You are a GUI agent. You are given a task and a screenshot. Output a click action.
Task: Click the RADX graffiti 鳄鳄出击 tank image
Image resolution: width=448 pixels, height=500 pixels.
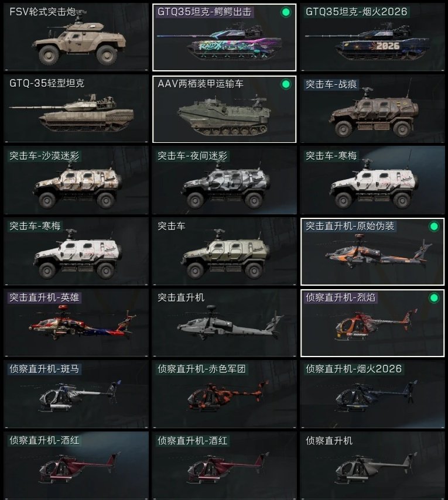tap(220, 42)
